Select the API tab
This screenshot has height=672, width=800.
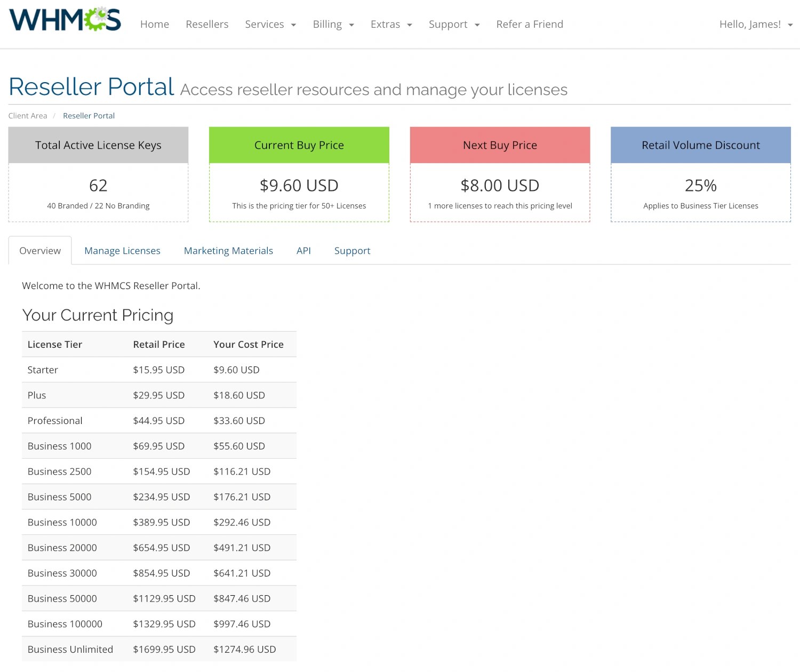[303, 250]
